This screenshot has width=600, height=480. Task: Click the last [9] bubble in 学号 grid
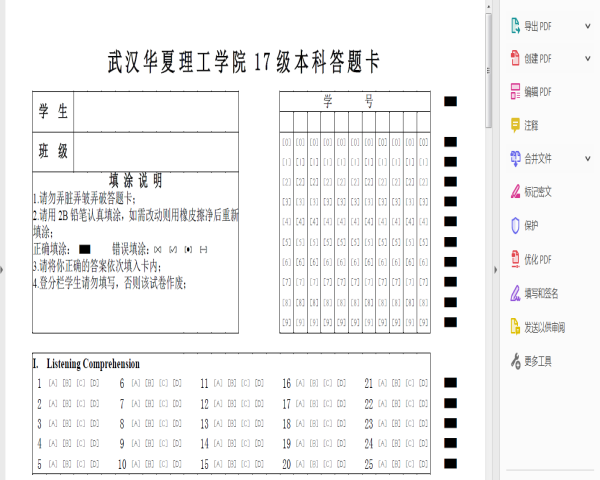[x=423, y=322]
